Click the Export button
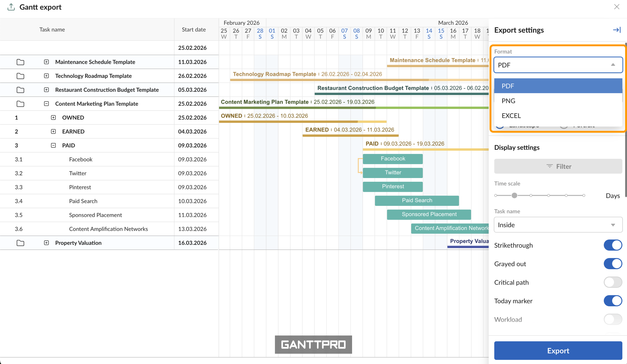This screenshot has width=627, height=364. (558, 351)
